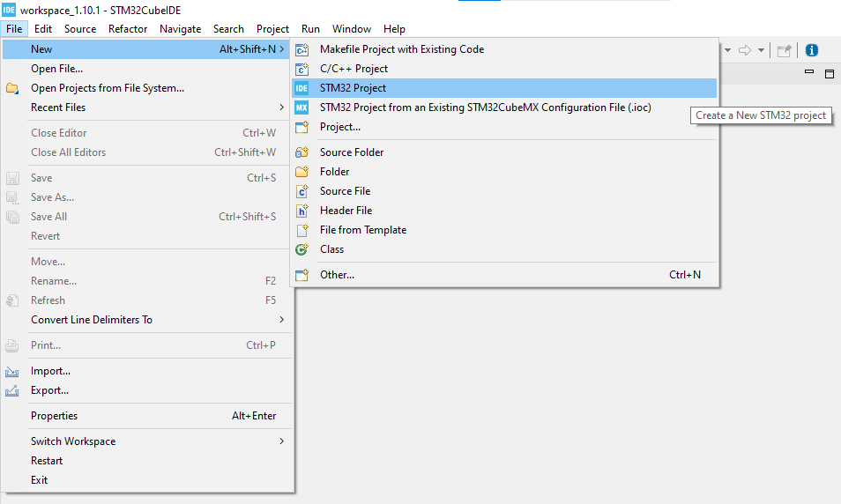Click the green Class icon

pyautogui.click(x=302, y=249)
